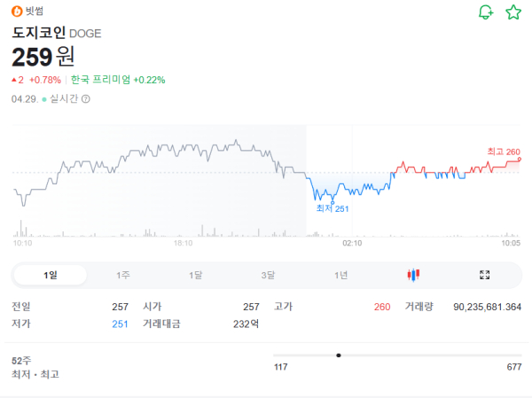Click the 고가 value 260
The image size is (532, 398).
tap(382, 307)
